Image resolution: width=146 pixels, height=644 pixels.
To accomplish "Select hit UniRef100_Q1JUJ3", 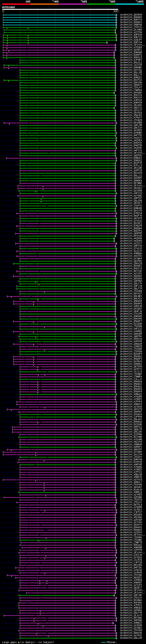I will point(131,616).
